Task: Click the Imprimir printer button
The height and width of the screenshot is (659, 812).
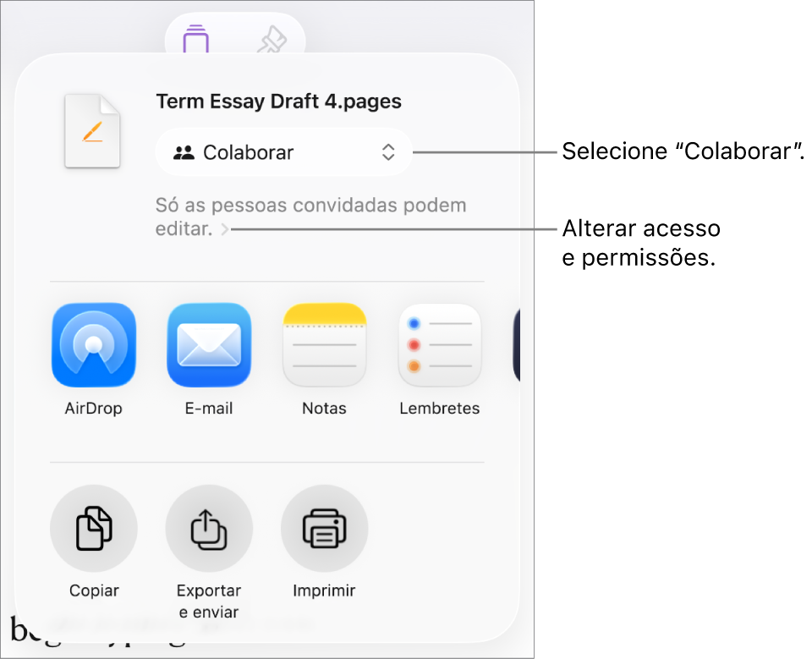Action: point(325,528)
